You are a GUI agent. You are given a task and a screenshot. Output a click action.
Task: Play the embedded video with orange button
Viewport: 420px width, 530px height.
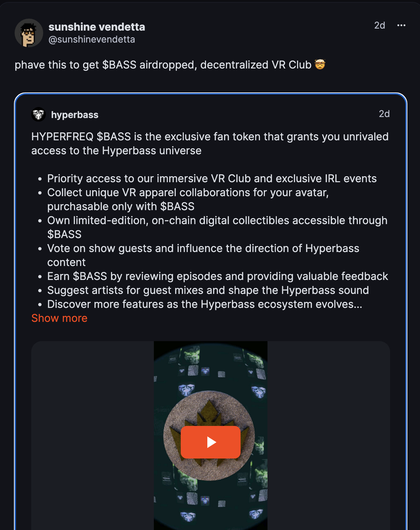[211, 442]
